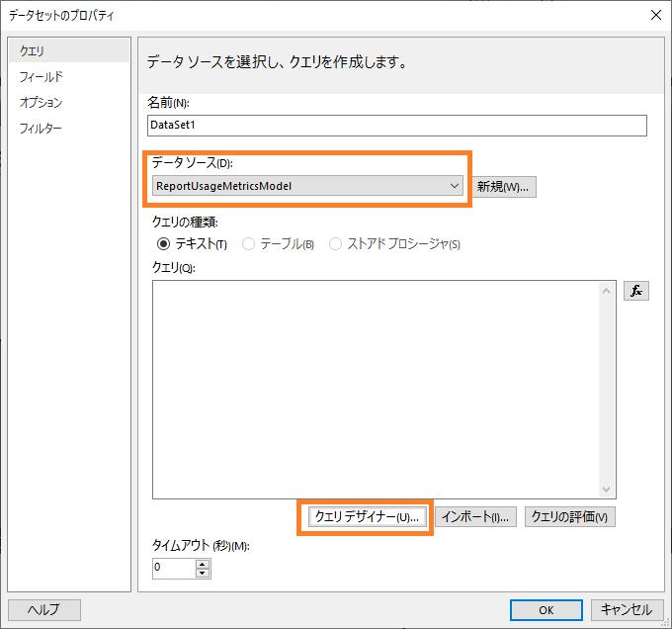This screenshot has height=629, width=672.
Task: Click the インポート(I)... button
Action: coord(475,516)
